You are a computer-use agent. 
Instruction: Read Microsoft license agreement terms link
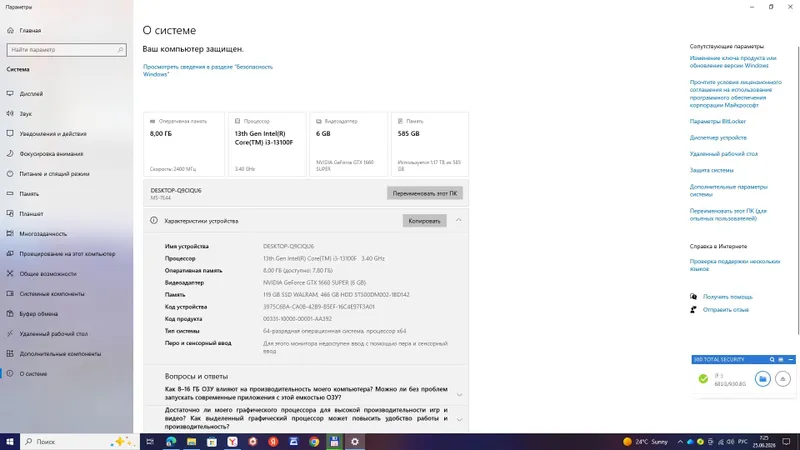735,93
